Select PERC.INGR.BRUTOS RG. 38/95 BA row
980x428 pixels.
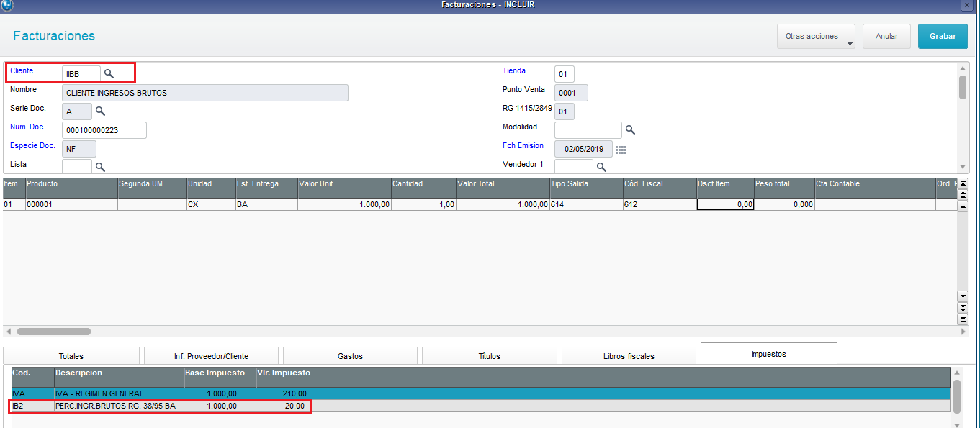point(482,406)
